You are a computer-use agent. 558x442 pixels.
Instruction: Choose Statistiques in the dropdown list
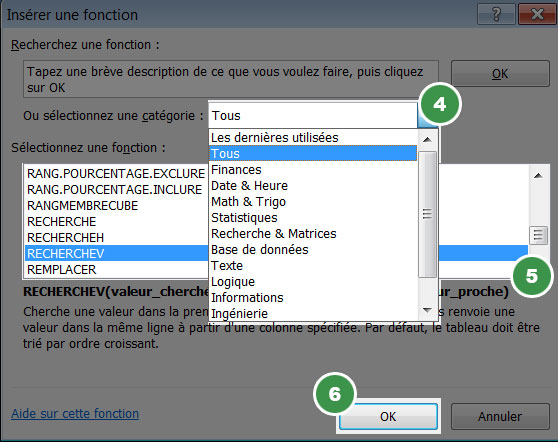(x=313, y=218)
